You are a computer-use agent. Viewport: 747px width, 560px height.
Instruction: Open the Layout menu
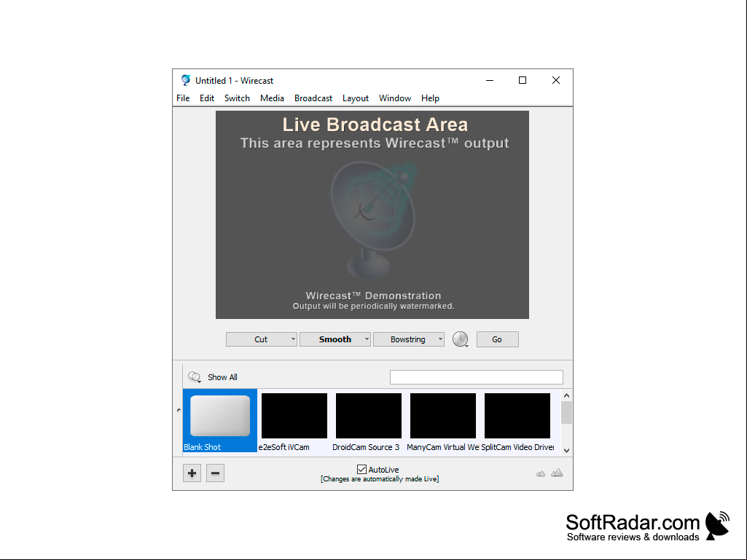click(x=356, y=98)
